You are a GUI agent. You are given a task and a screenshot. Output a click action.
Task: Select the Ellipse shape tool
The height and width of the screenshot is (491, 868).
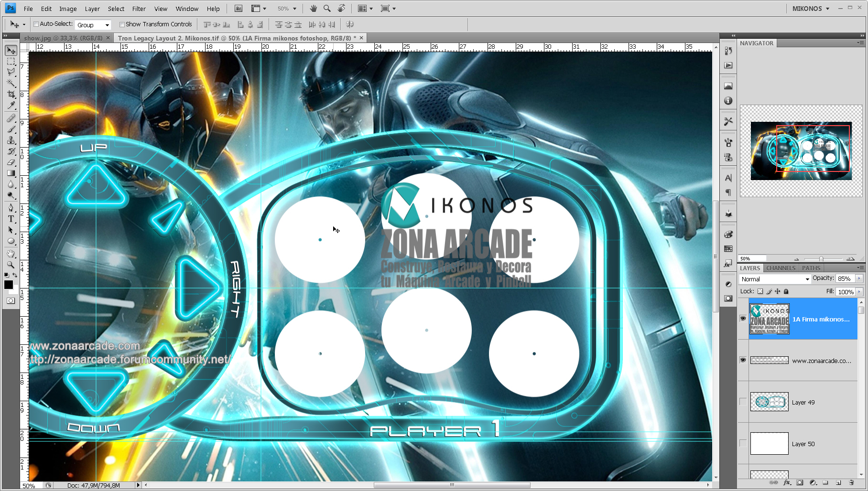[x=11, y=241]
